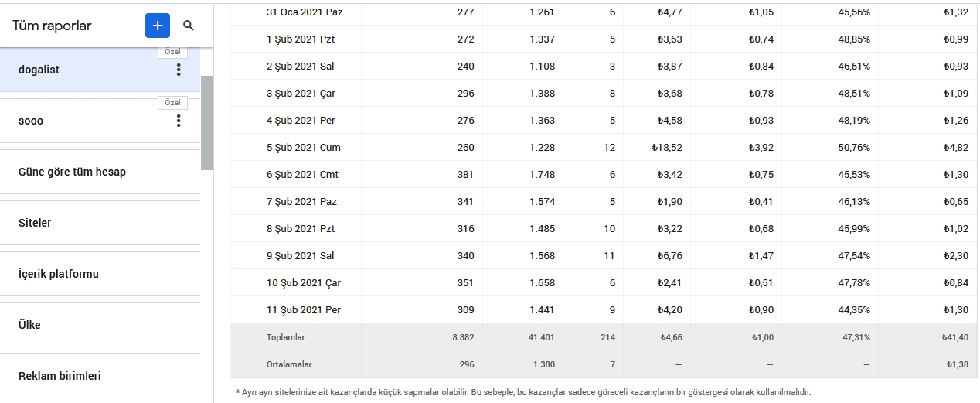Select the 9 Şub 2021 Sal date
This screenshot has width=980, height=403.
(x=301, y=256)
